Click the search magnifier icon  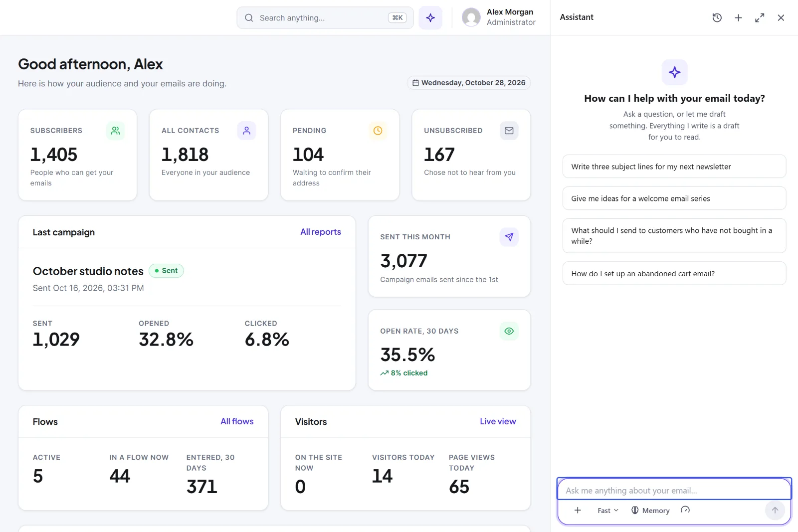pos(249,18)
